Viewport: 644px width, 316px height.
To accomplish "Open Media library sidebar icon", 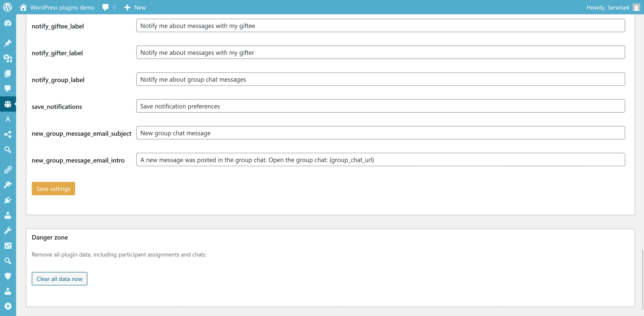I will (x=8, y=58).
